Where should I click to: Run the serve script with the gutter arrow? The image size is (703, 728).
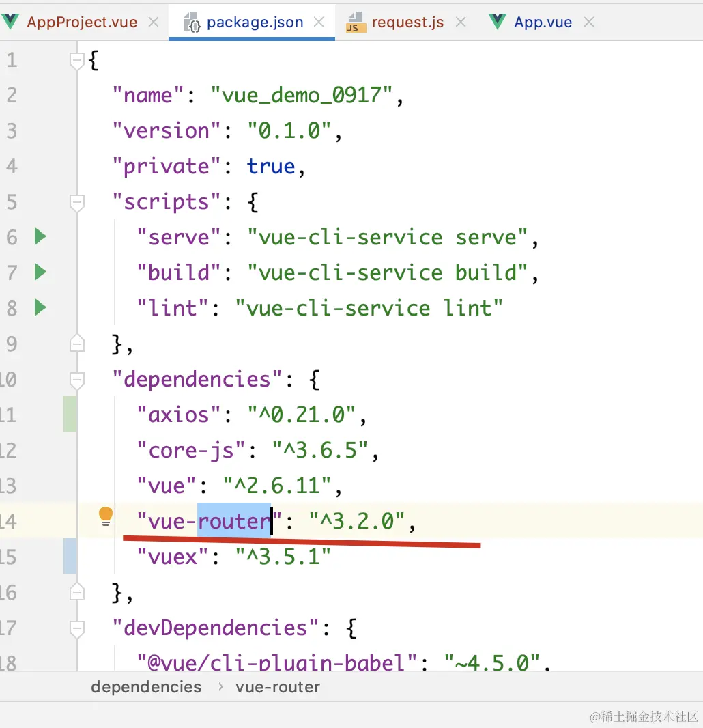click(x=40, y=236)
